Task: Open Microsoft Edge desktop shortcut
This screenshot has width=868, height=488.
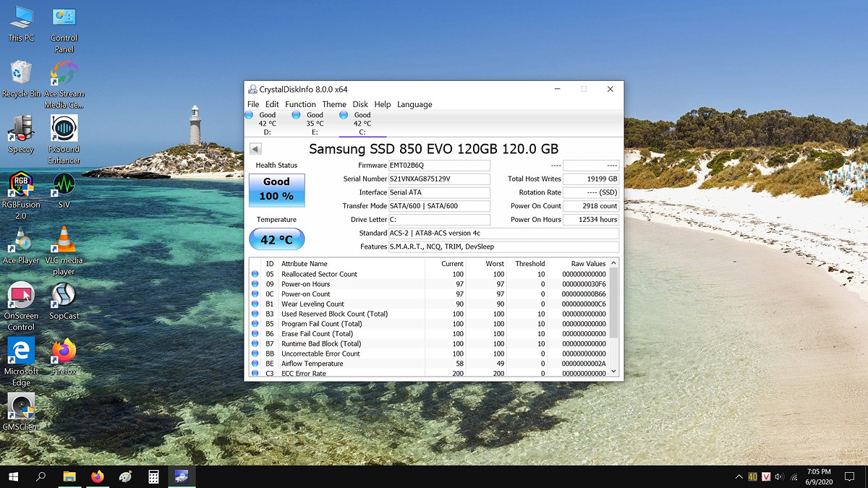Action: pos(21,363)
